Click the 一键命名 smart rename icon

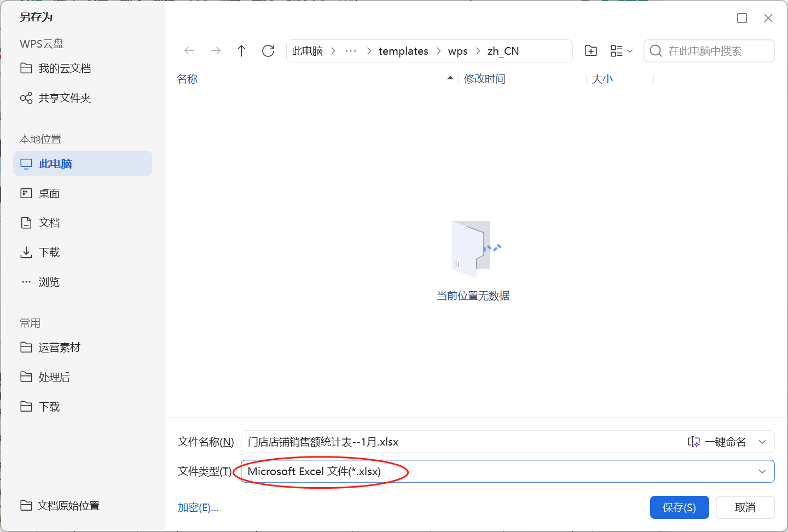coord(693,442)
